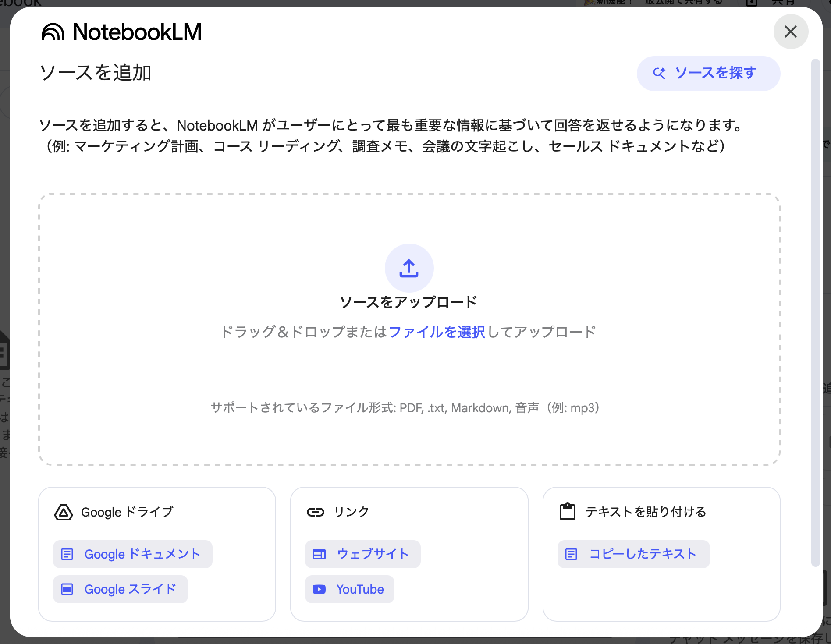Screen dimensions: 831x644
Task: Click the upload arrow icon
Action: 409,268
